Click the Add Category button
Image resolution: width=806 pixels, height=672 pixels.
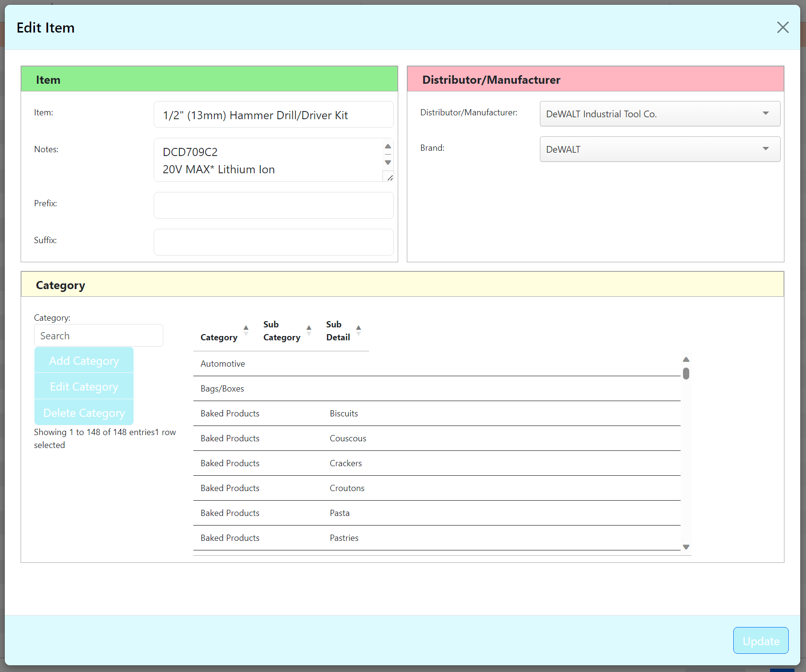(x=84, y=361)
